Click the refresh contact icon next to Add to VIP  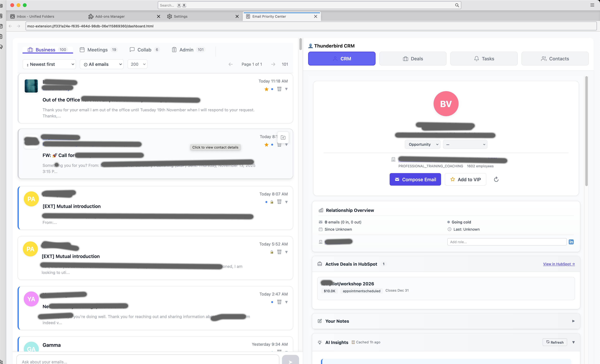(496, 179)
